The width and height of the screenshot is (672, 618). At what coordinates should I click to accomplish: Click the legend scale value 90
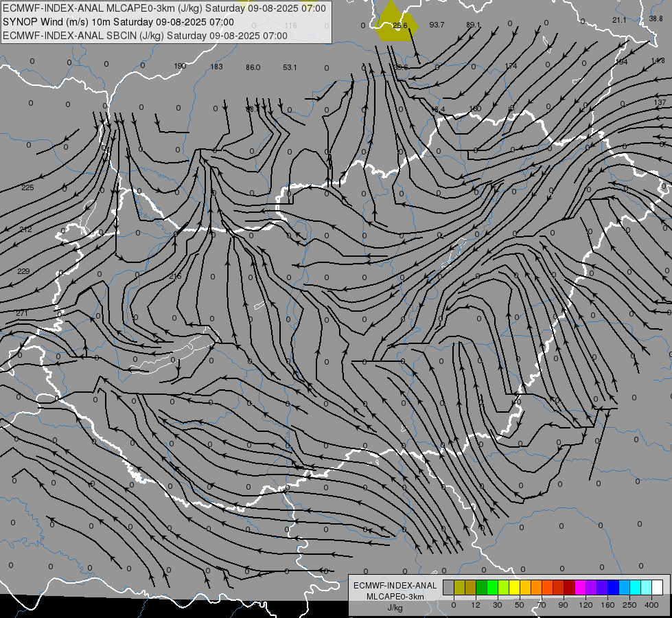[563, 605]
